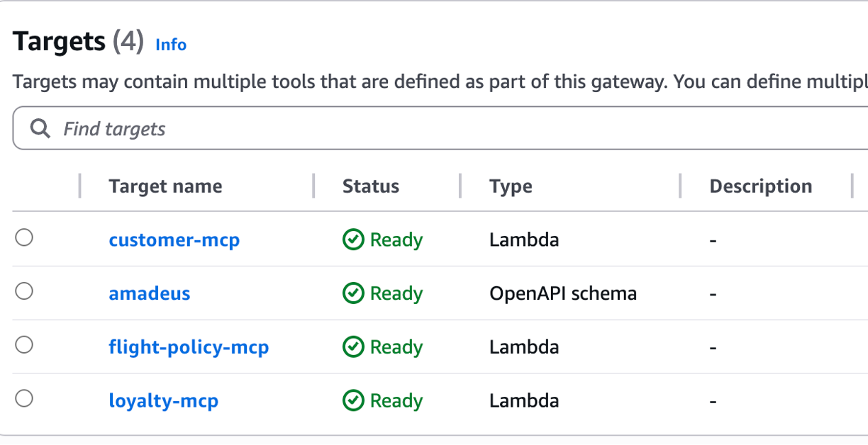Open the amadeus target details

[149, 293]
